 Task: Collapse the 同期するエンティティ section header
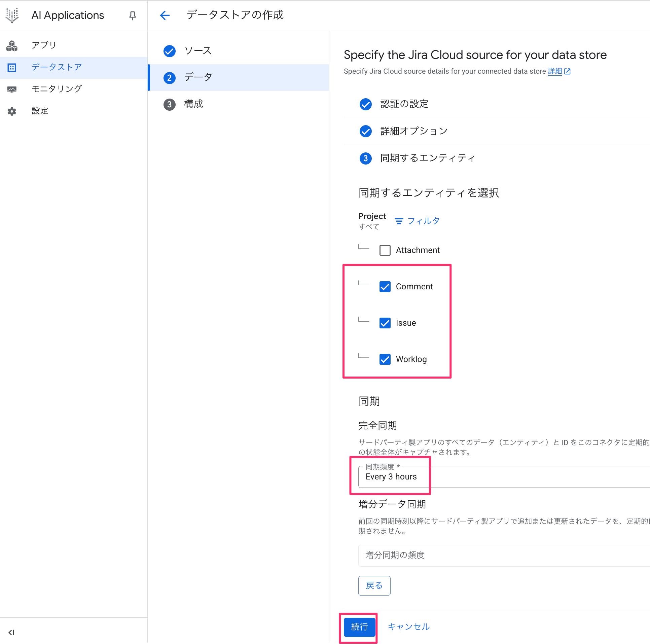tap(497, 158)
